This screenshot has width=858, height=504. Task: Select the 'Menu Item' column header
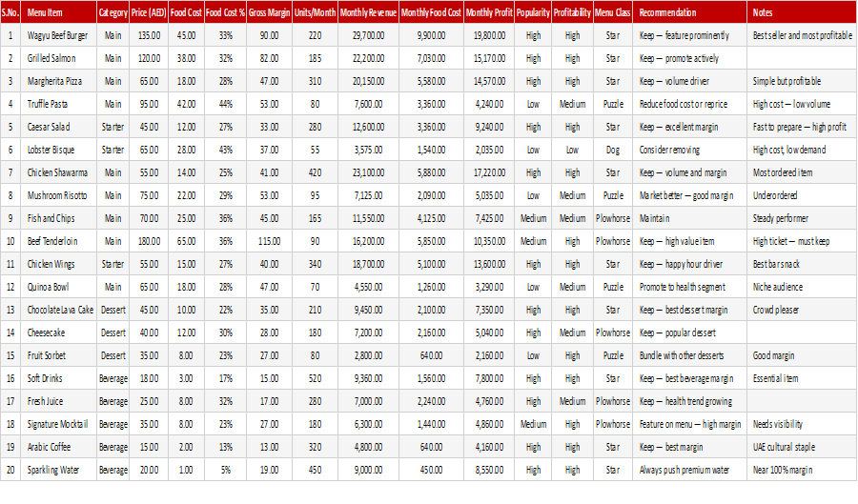[x=58, y=12]
